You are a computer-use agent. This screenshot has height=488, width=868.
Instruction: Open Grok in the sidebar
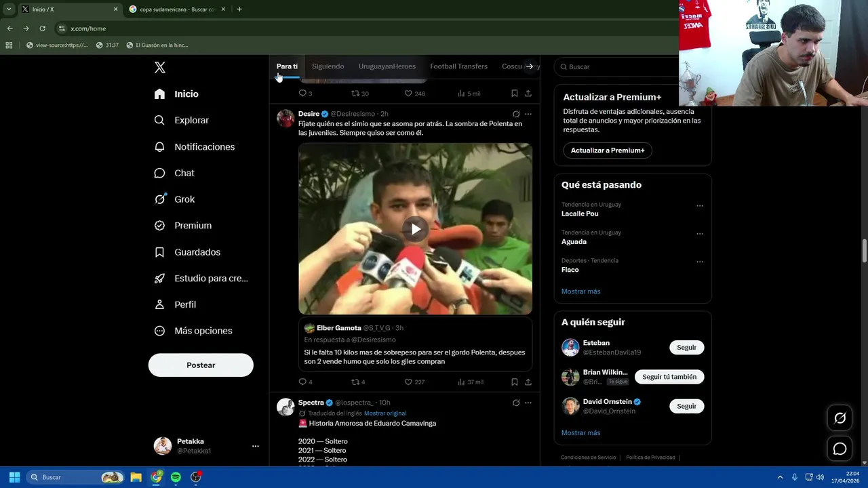pyautogui.click(x=174, y=199)
